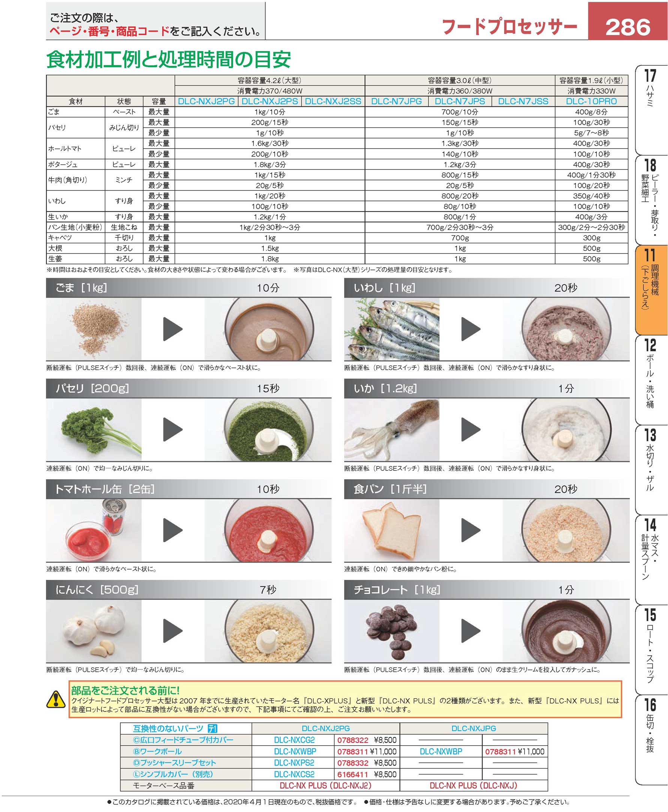Viewport: 668px width, 812px height.
Task: Click the arrow icon in the チョコレート section
Action: click(470, 630)
